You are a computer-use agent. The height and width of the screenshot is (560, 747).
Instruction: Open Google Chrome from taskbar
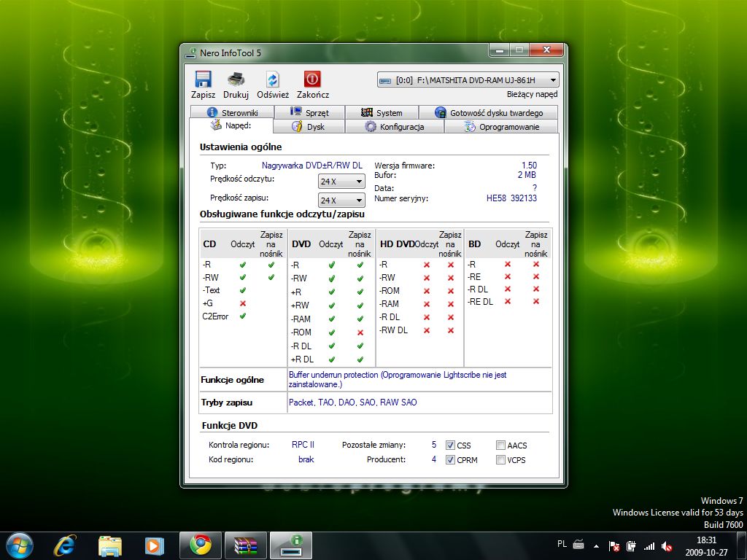point(201,545)
